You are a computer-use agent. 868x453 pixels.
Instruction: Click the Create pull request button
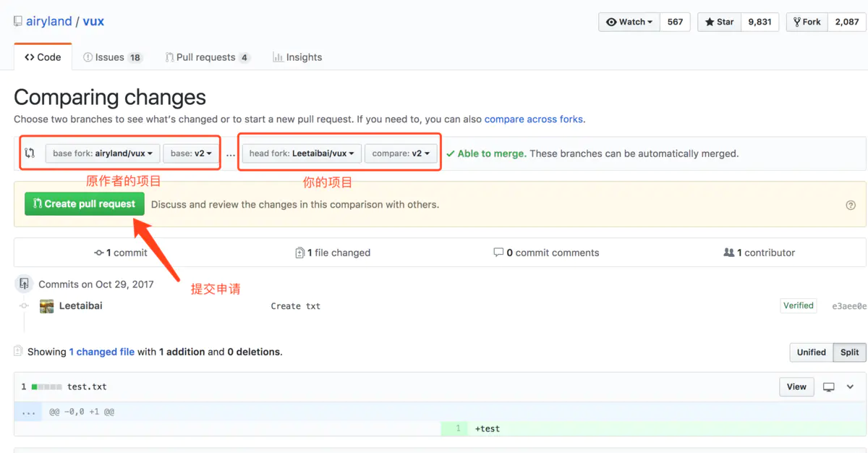(83, 204)
